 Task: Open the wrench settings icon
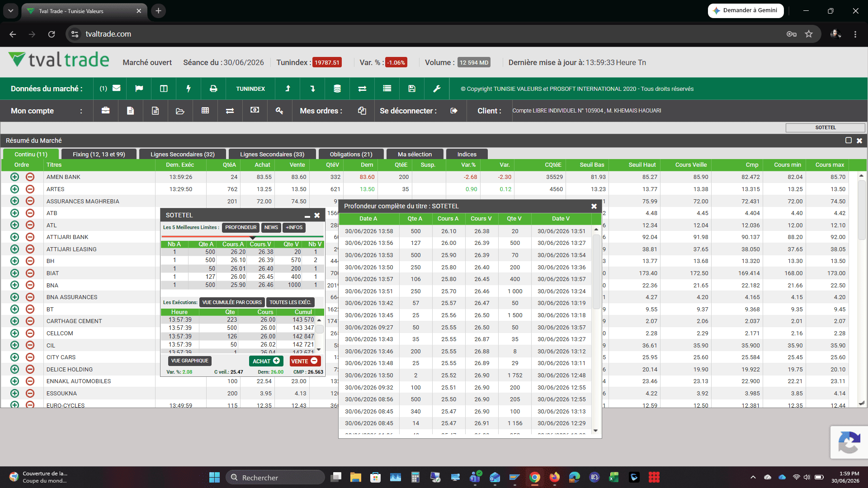coord(437,89)
